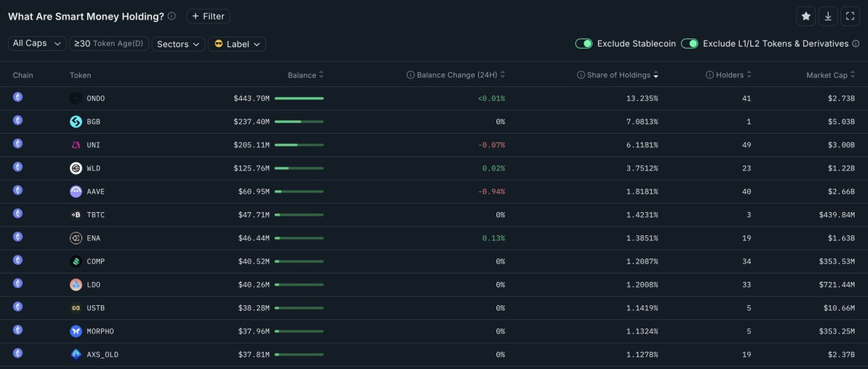Click Ethereum chain icon in AAVE row
The image size is (868, 369).
coord(18,190)
